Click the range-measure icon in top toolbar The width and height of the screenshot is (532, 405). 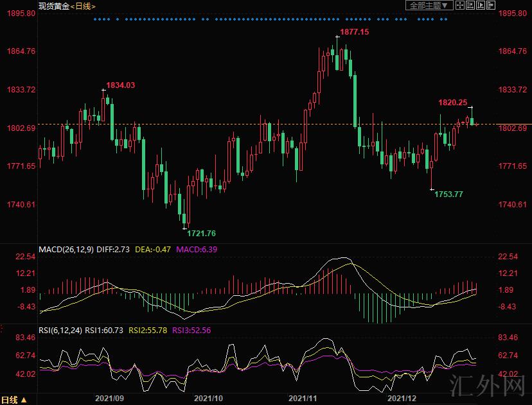click(470, 5)
